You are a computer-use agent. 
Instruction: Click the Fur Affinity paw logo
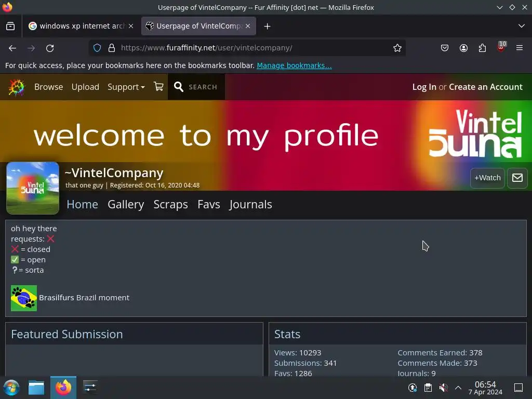pyautogui.click(x=16, y=87)
